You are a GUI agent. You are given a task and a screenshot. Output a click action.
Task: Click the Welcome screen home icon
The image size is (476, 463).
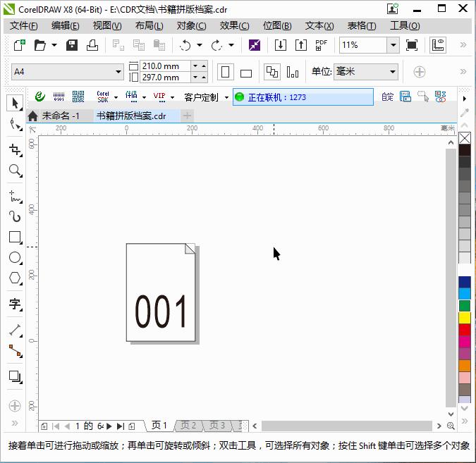32,116
